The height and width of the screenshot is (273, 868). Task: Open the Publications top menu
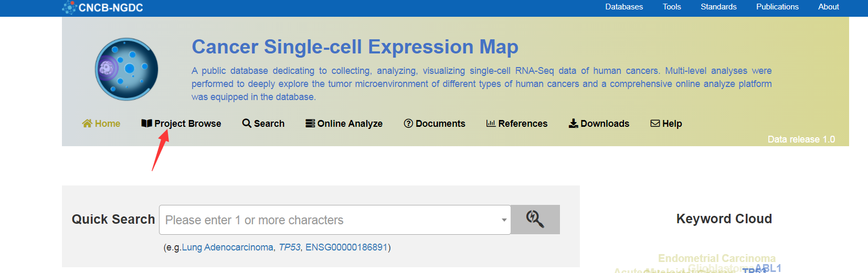pos(777,7)
